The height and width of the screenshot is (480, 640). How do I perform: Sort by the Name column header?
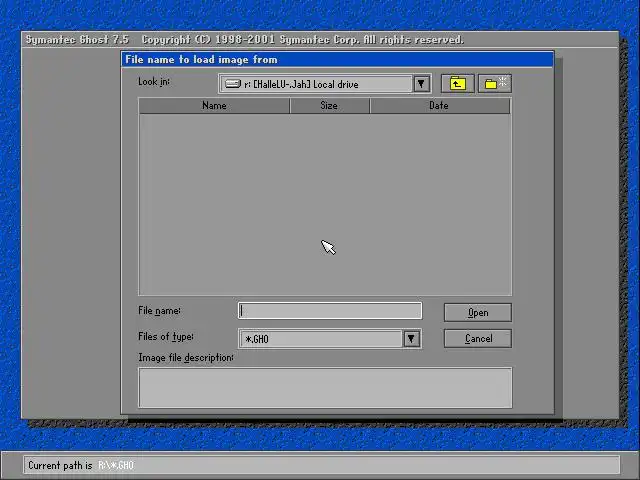pos(214,106)
